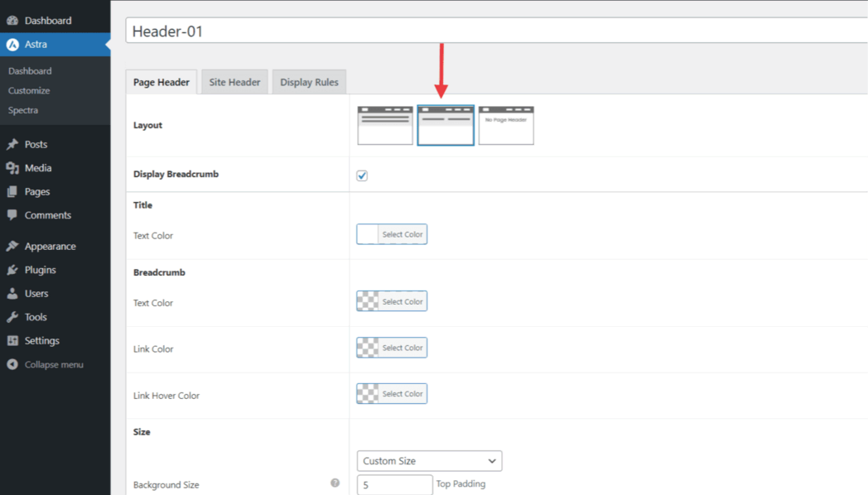
Task: Select the first full-width page header layout
Action: click(385, 126)
